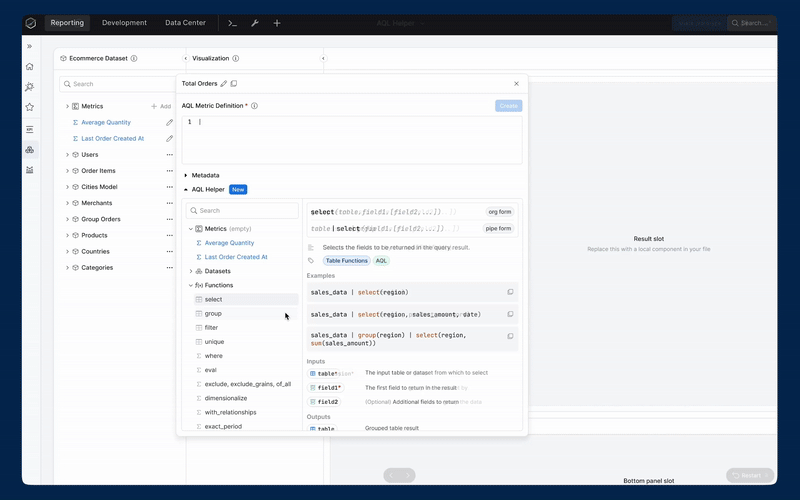
Task: Open favorites via sidebar star icon
Action: coord(30,107)
